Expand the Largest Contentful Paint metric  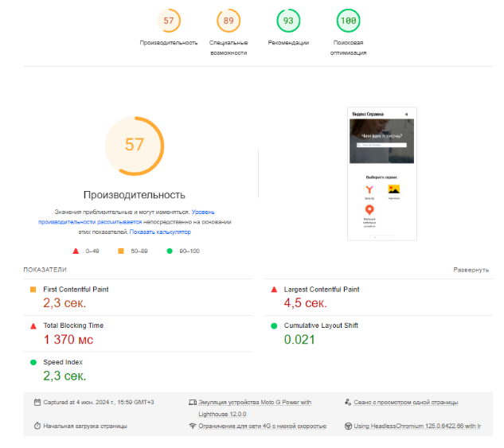[378, 298]
